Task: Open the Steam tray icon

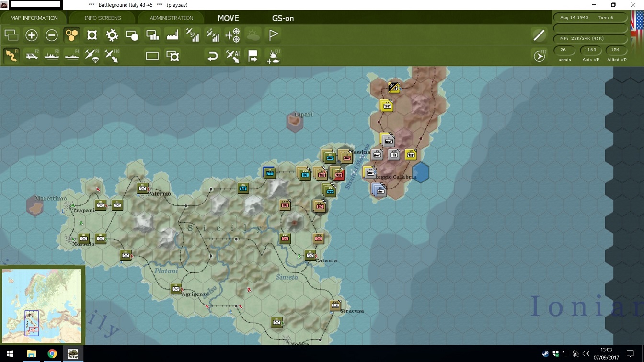Action: click(x=545, y=354)
